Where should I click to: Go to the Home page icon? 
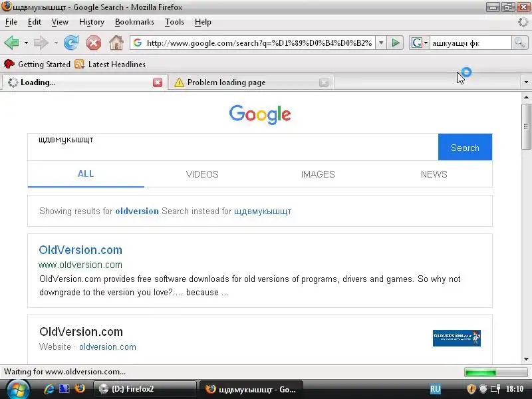[116, 43]
